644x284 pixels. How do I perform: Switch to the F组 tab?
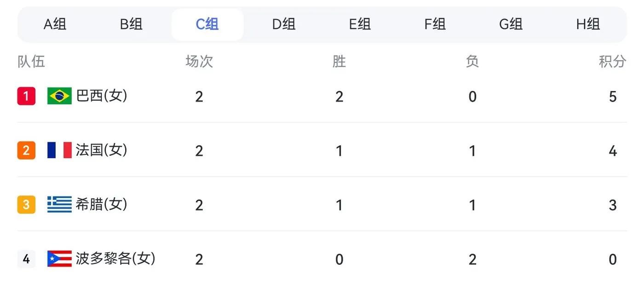click(435, 24)
